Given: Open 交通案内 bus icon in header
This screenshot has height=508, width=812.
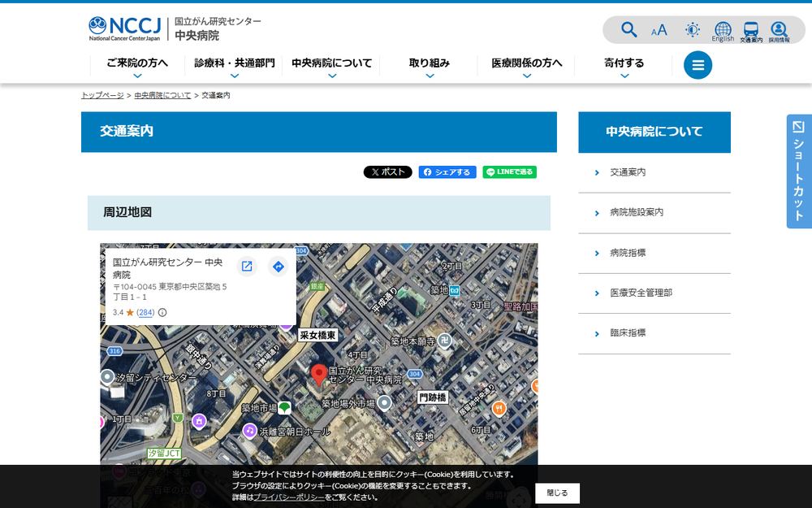Looking at the screenshot, I should (751, 33).
